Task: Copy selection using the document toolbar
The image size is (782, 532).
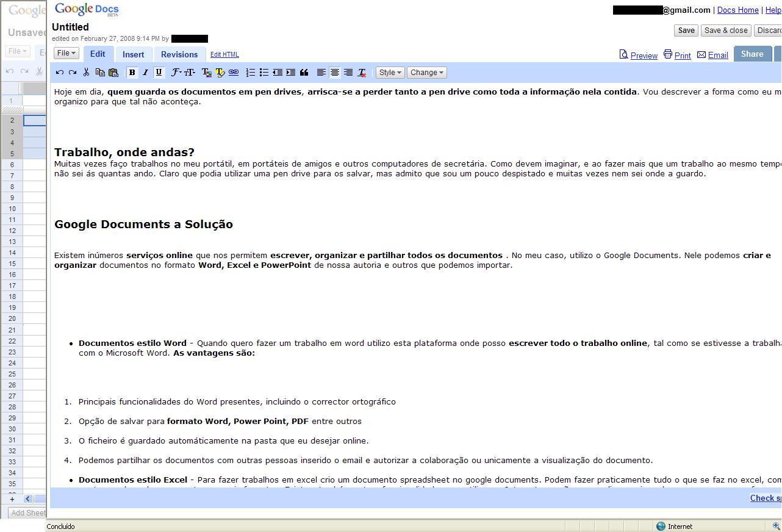Action: [x=100, y=73]
